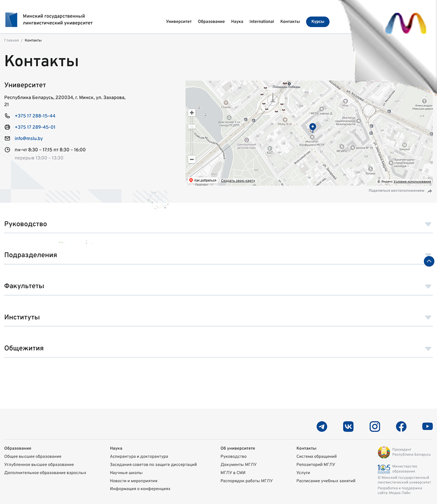Click the phone handset icon
This screenshot has width=437, height=504.
(7, 116)
